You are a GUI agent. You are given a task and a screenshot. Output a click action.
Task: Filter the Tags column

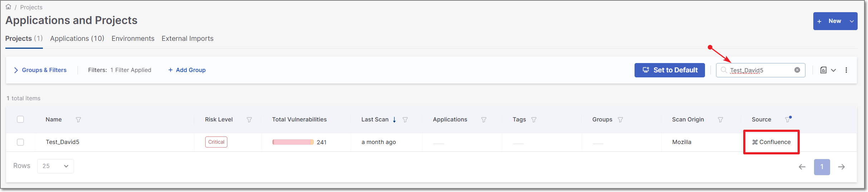(x=534, y=120)
